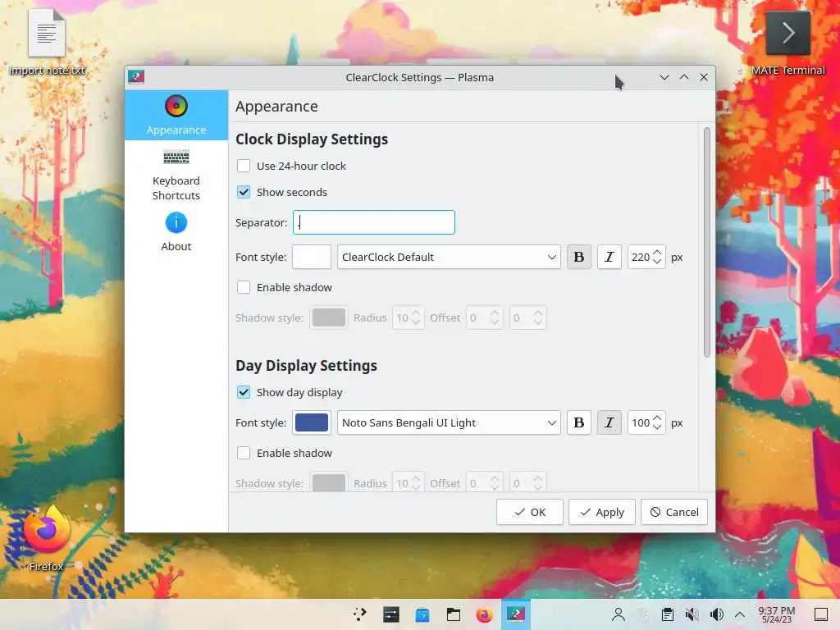840x630 pixels.
Task: Open the Keyboard Shortcuts page
Action: point(176,176)
